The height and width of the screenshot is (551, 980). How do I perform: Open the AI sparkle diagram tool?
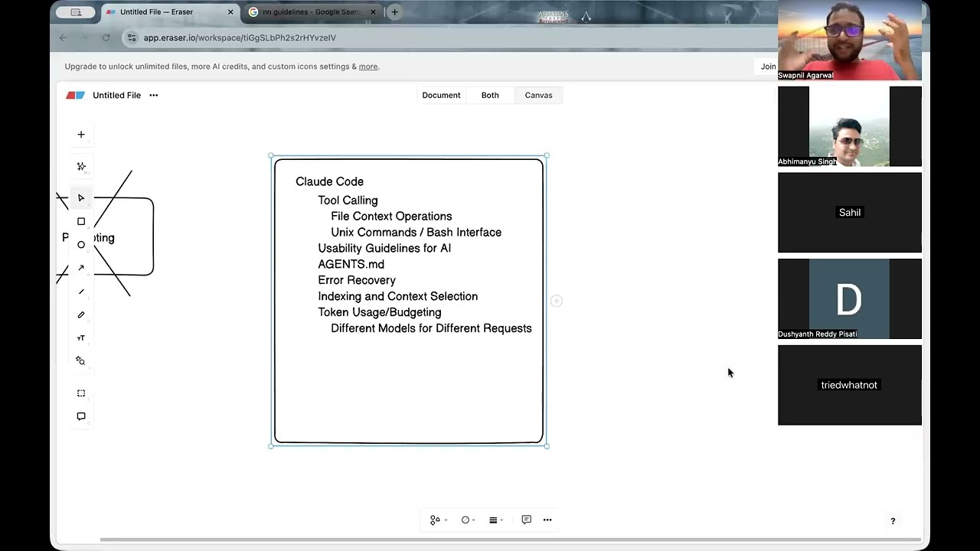81,166
